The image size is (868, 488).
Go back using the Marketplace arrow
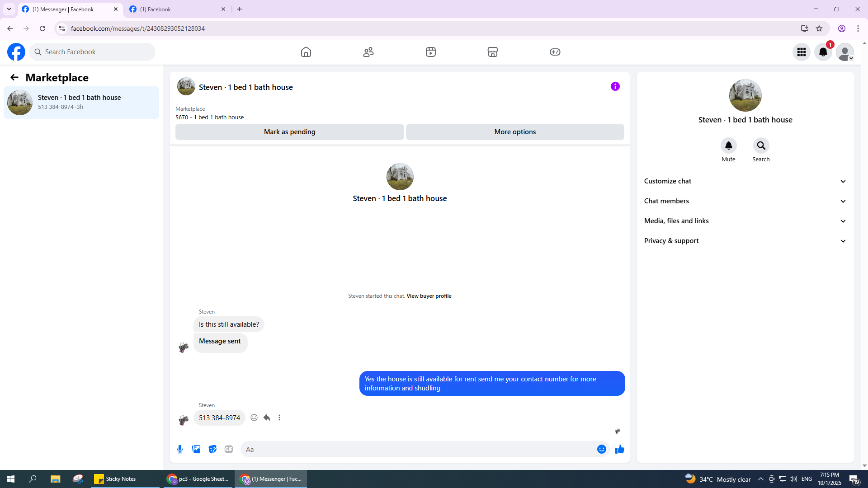(14, 78)
